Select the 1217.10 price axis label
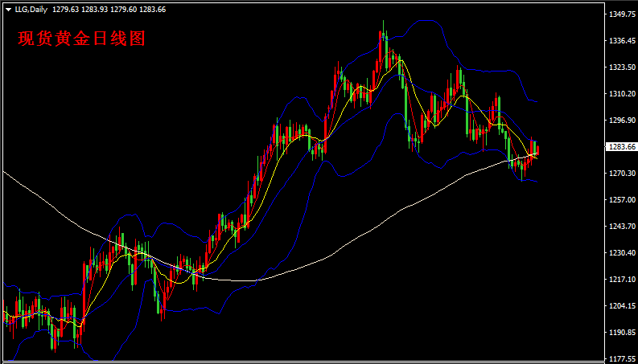 coord(622,280)
